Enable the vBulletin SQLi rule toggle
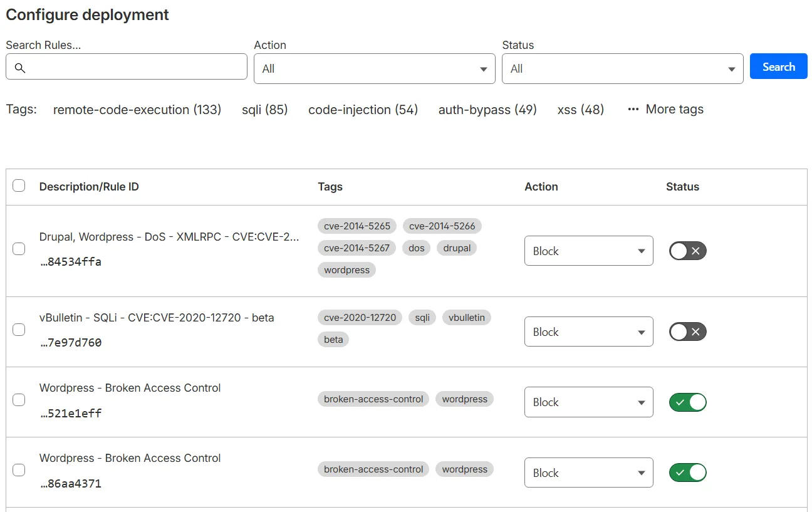812x512 pixels. (687, 331)
